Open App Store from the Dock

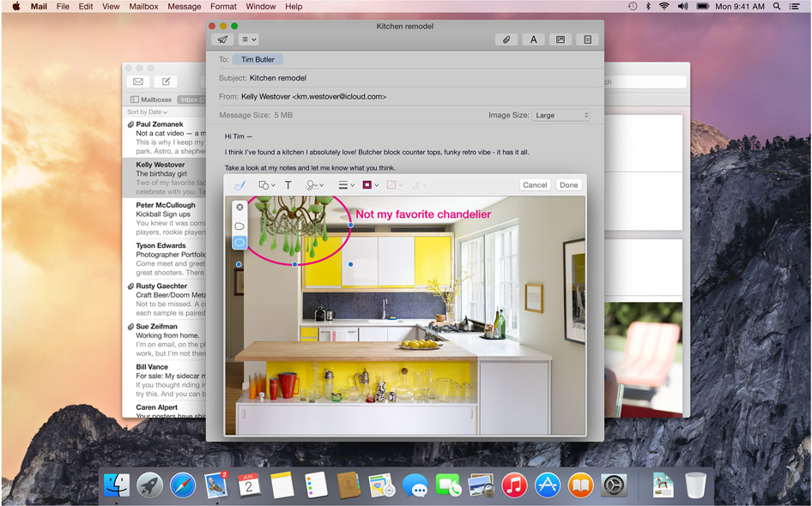click(x=548, y=485)
